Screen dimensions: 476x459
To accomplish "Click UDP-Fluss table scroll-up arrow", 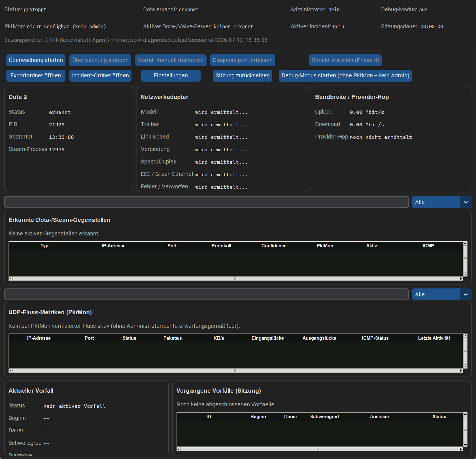I will point(465,336).
